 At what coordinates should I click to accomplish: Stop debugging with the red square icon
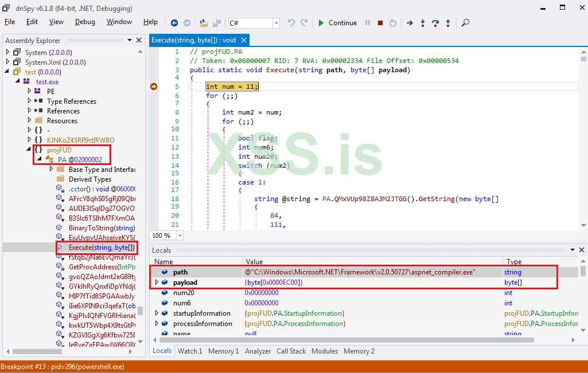click(x=380, y=23)
